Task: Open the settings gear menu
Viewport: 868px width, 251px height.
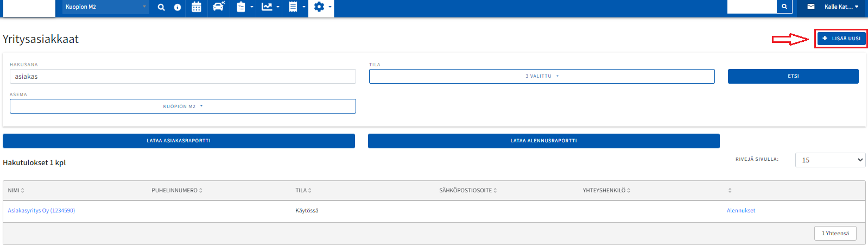Action: pyautogui.click(x=322, y=7)
